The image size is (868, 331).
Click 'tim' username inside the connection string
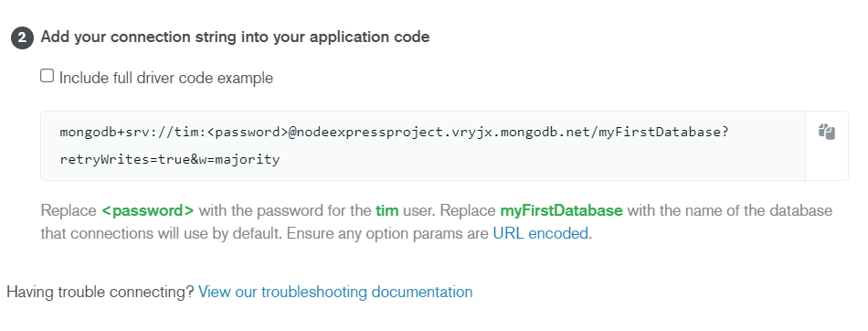(186, 132)
